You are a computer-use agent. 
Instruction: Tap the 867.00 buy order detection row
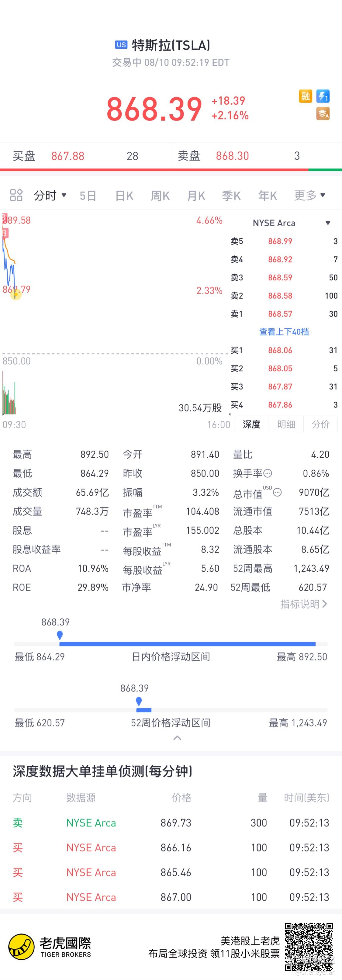(171, 897)
